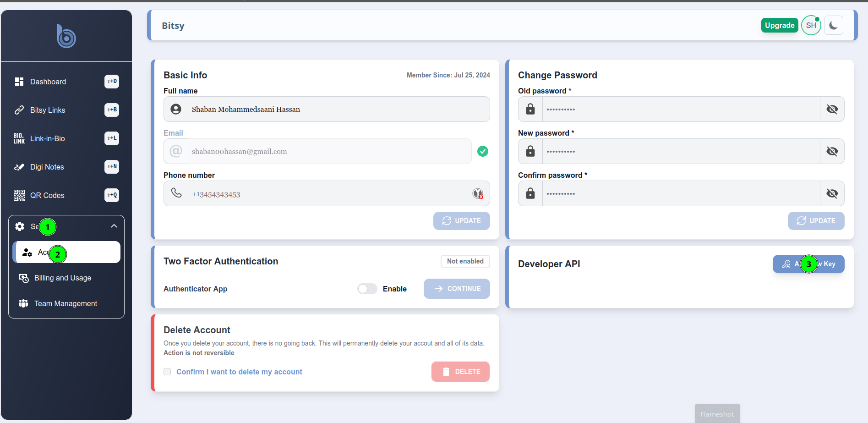Collapse the Settings section chevron

pos(114,226)
